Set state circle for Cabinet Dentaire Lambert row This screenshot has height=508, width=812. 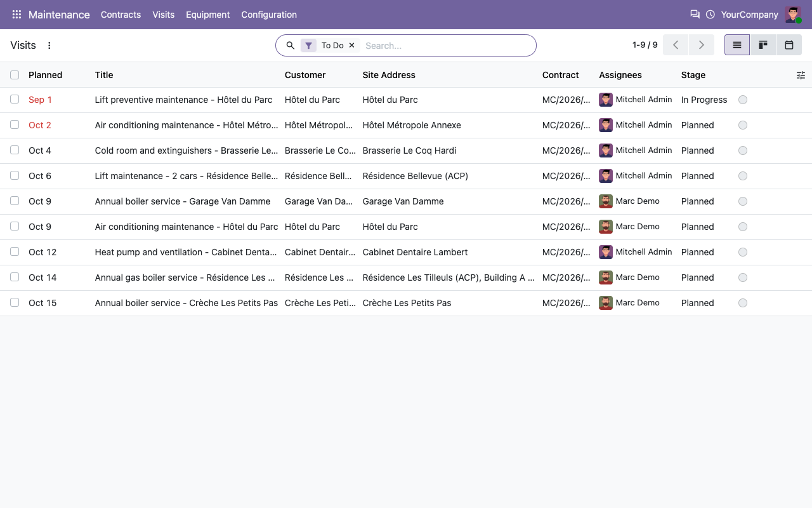(743, 252)
